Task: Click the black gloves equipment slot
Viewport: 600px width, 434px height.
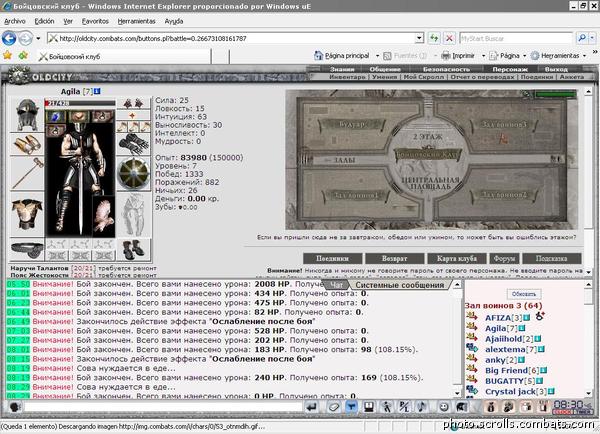Action: [x=133, y=144]
